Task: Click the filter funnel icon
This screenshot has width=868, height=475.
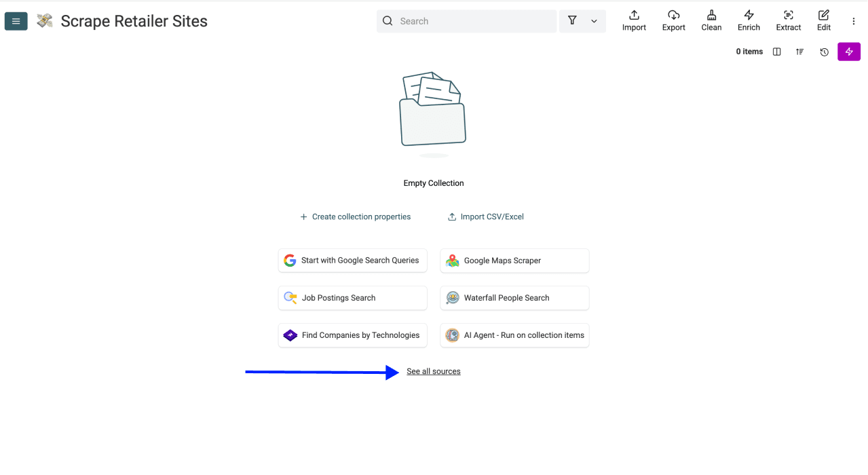Action: coord(572,21)
